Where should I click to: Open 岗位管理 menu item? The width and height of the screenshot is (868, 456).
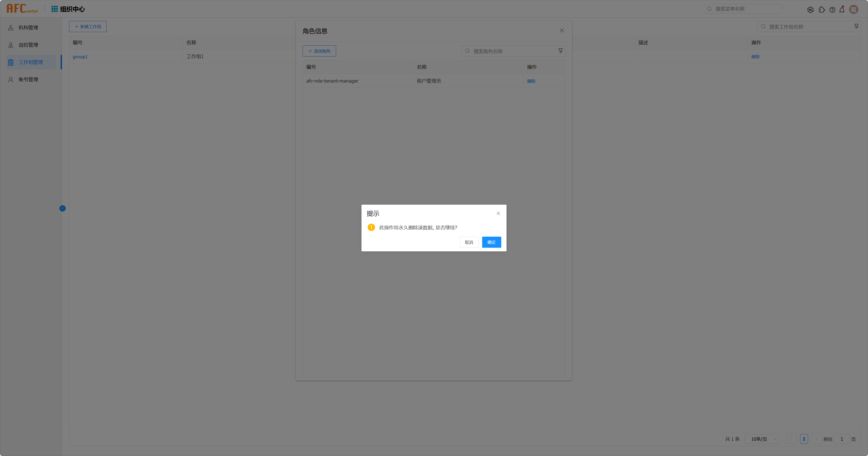(x=28, y=45)
